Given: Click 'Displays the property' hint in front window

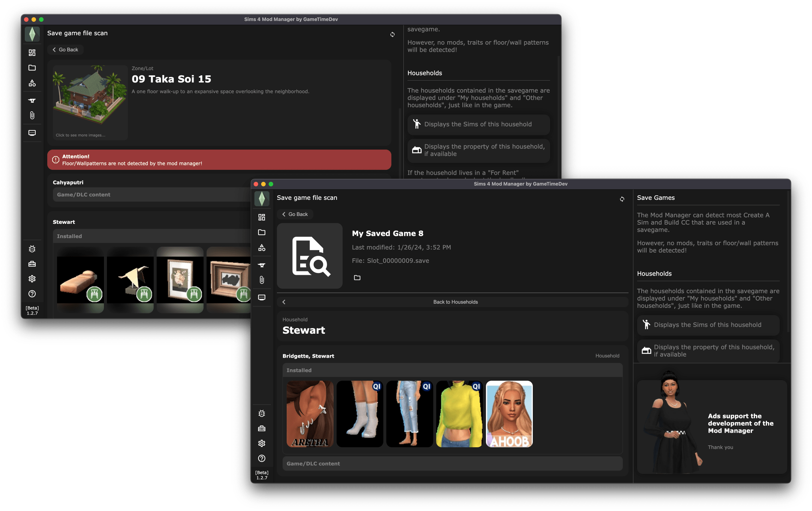Looking at the screenshot, I should [x=708, y=351].
